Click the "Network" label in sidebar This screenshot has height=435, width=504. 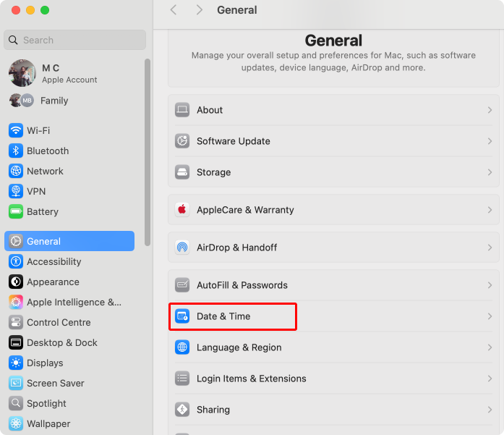[x=45, y=171]
